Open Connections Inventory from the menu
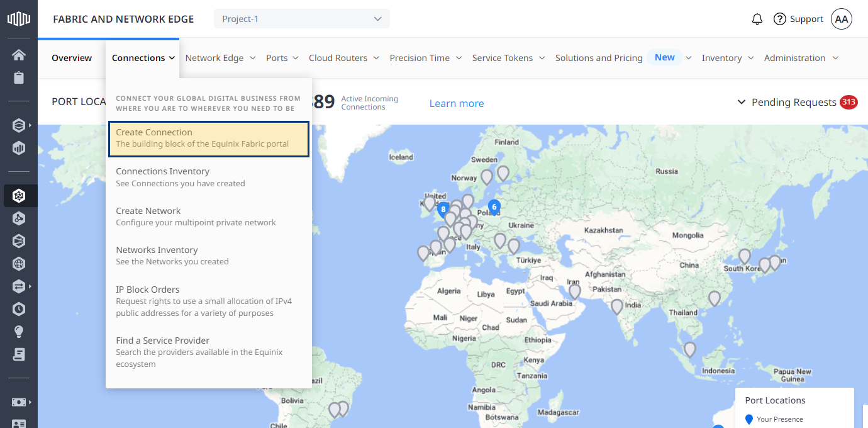Viewport: 868px width, 428px height. 209,177
